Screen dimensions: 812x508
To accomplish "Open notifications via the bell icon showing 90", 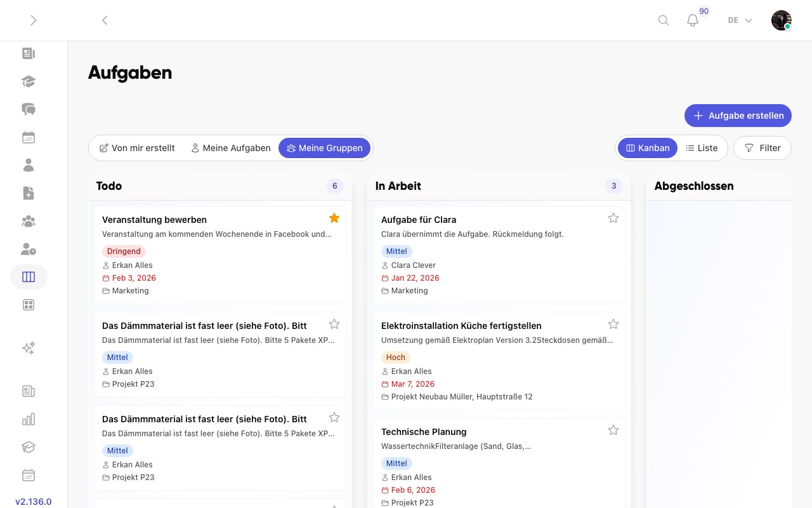I will click(x=692, y=20).
